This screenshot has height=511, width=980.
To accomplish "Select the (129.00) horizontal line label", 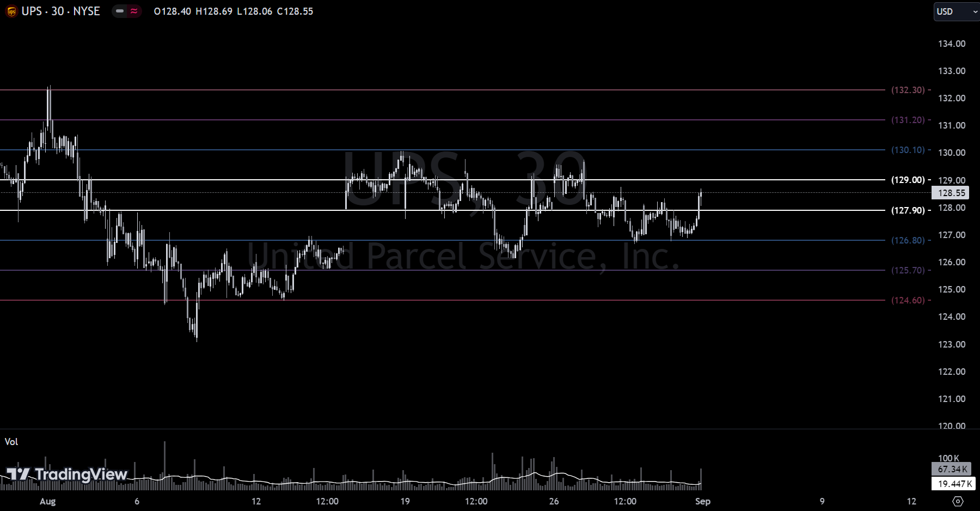I will click(908, 180).
